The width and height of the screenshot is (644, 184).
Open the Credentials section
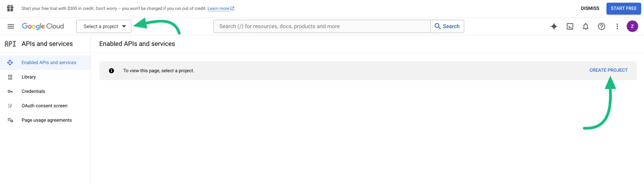33,91
